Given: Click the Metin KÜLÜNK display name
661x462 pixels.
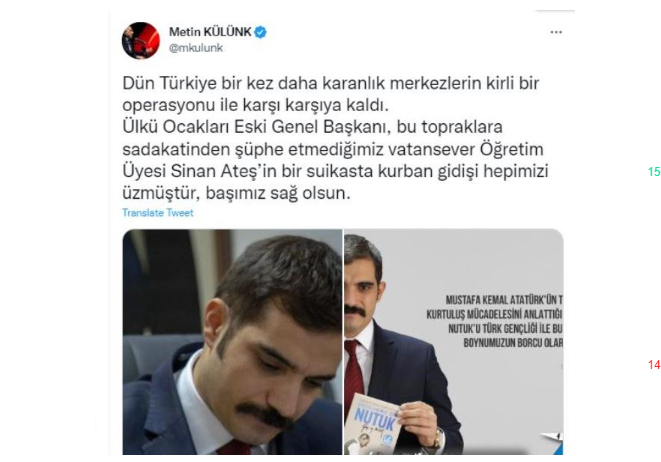Looking at the screenshot, I should 210,32.
